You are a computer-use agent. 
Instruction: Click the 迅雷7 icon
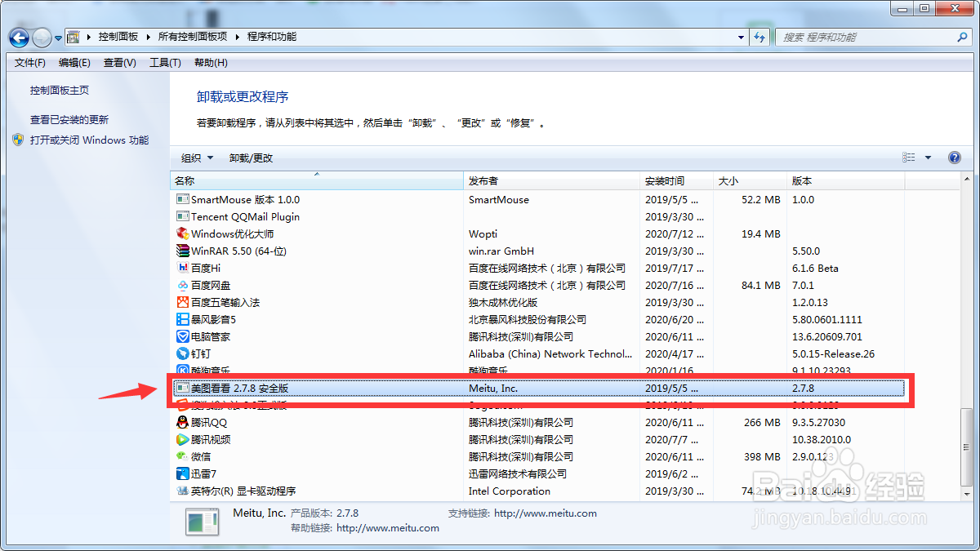coord(183,473)
